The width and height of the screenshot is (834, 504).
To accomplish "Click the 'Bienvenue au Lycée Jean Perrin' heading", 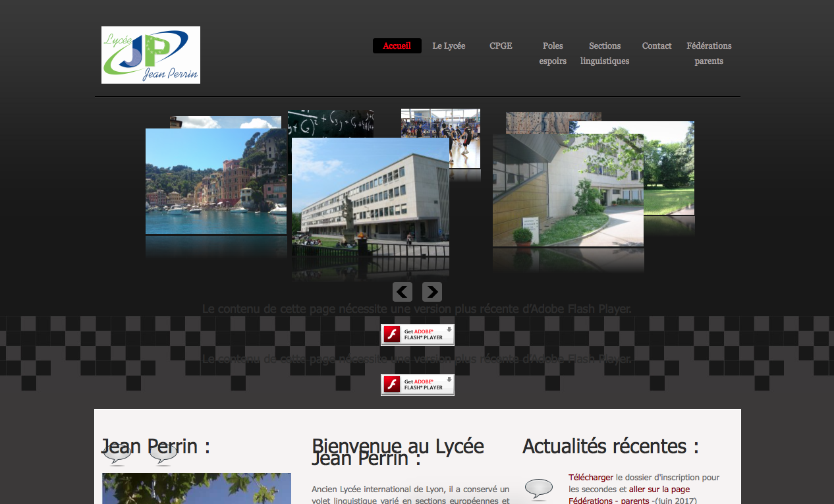I will [398, 452].
